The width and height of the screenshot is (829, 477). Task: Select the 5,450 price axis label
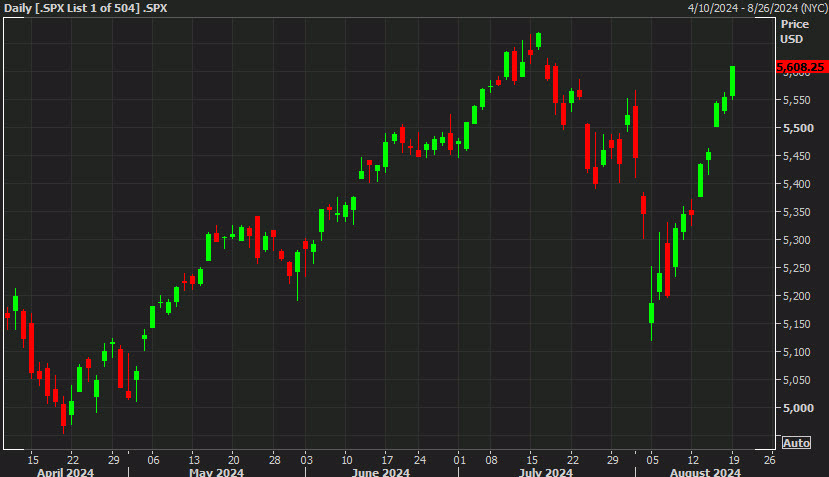coord(797,156)
